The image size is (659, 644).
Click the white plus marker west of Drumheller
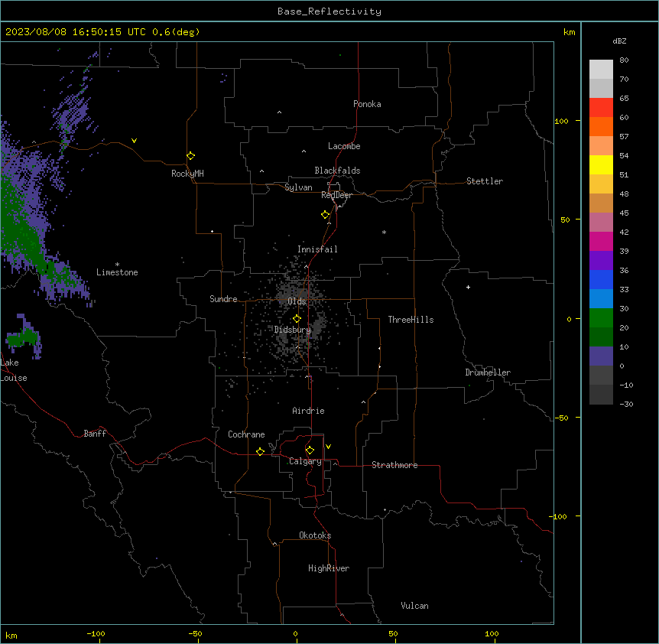[x=468, y=287]
